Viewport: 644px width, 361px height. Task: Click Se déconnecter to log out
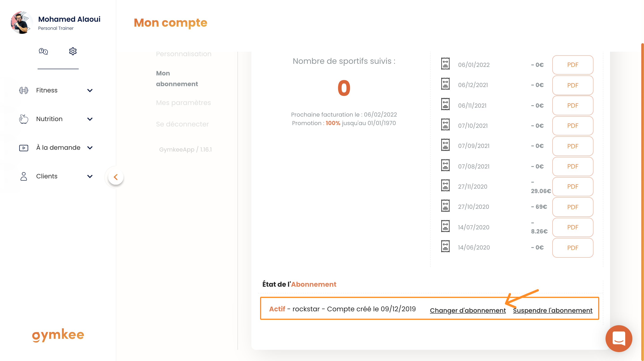click(182, 124)
